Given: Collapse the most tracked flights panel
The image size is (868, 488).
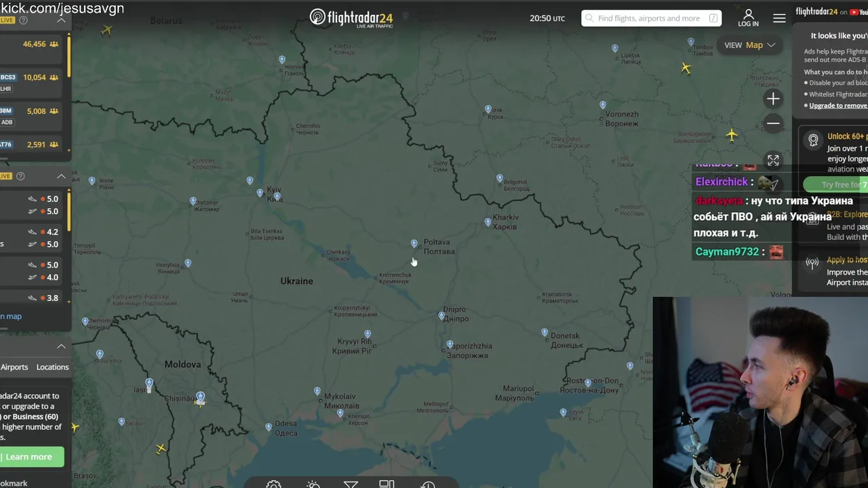Looking at the screenshot, I should [x=61, y=20].
